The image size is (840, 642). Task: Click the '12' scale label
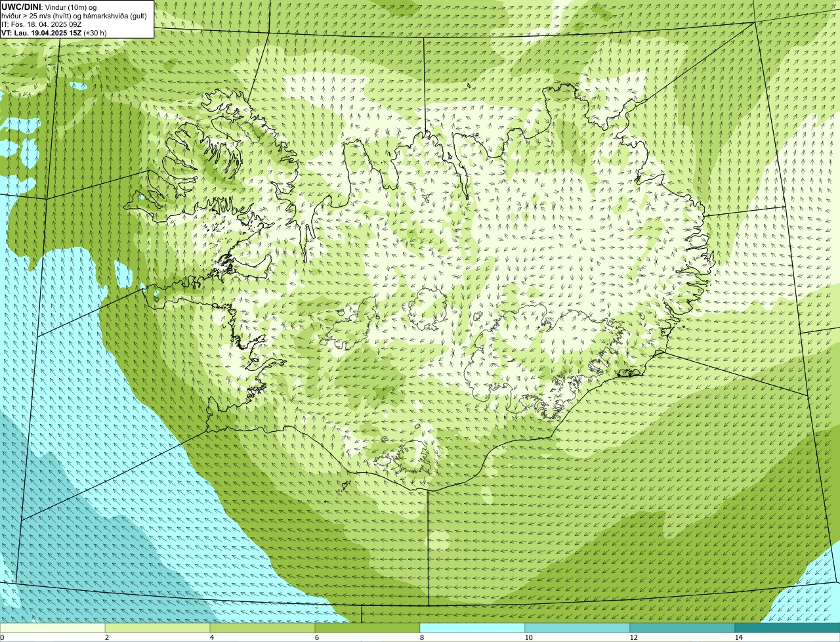(x=633, y=637)
